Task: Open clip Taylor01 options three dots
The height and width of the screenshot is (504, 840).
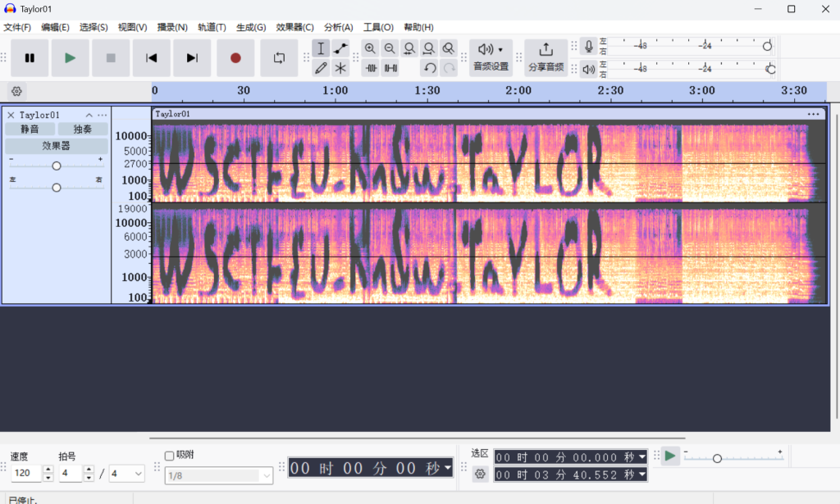Action: [813, 114]
